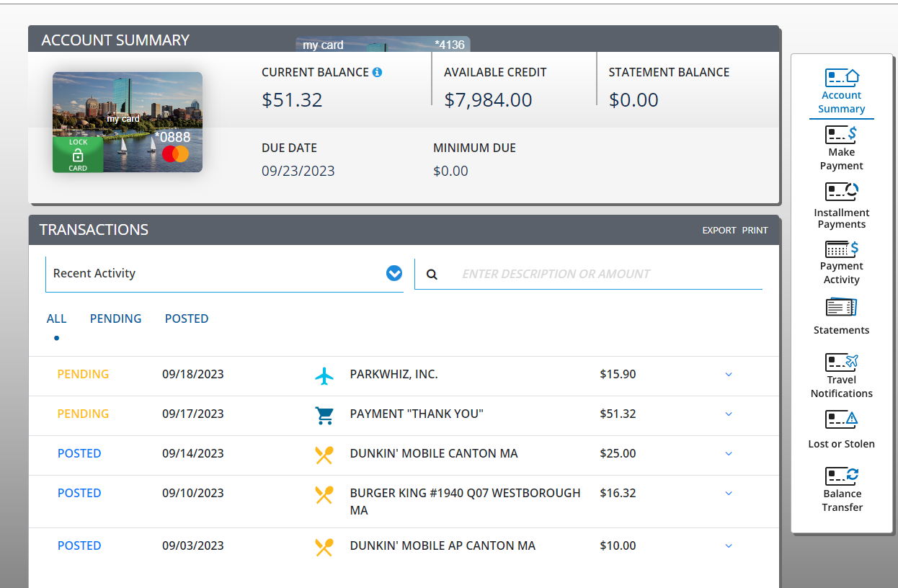This screenshot has height=588, width=898.
Task: Click the Print transactions link
Action: (755, 231)
